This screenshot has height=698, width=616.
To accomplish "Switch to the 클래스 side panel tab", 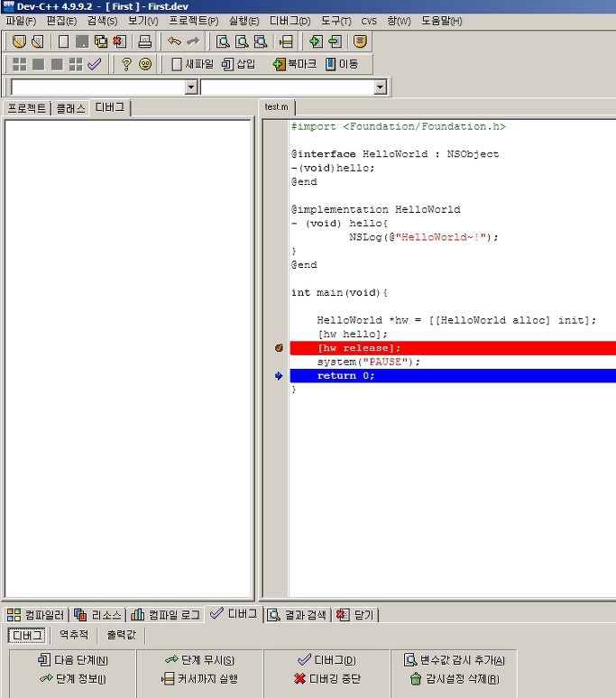I will pyautogui.click(x=70, y=108).
